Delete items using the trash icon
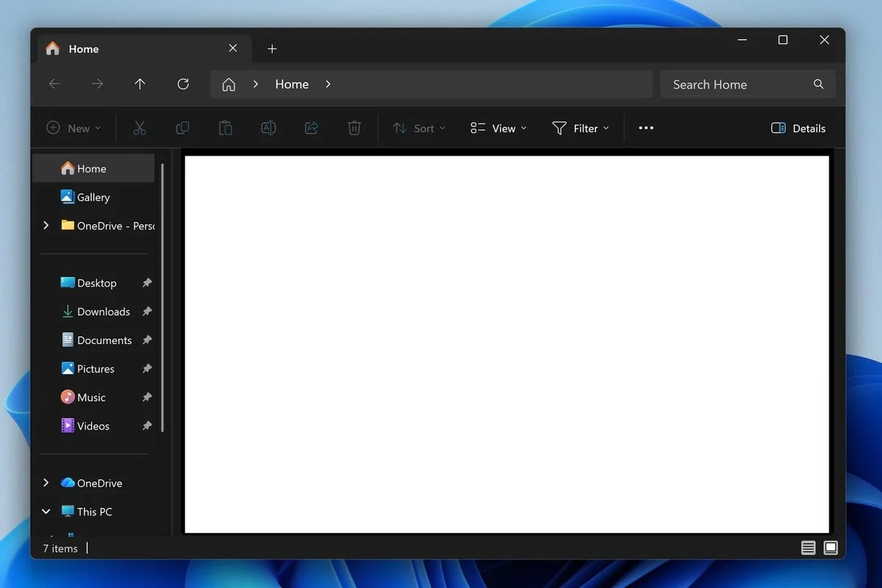Screen dimensions: 882x588 (x=354, y=128)
